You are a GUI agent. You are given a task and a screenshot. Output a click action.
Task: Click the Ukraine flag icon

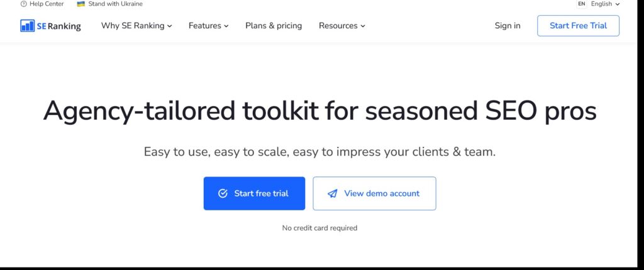[x=81, y=4]
